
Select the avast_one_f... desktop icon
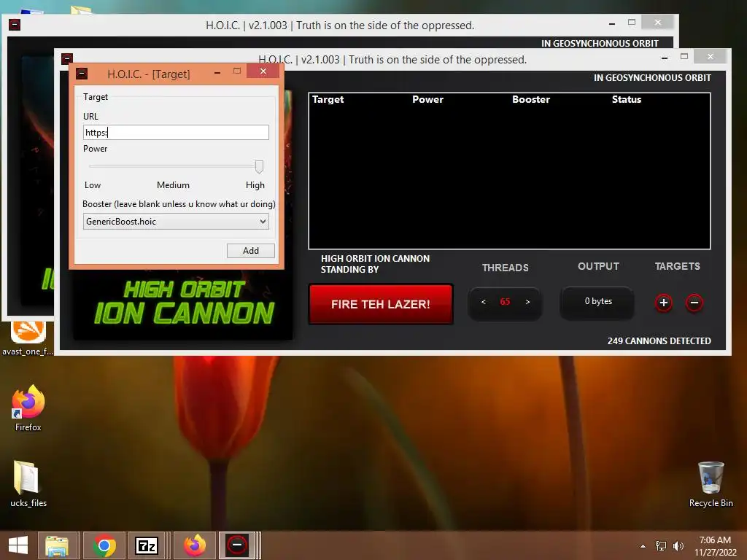click(x=28, y=338)
